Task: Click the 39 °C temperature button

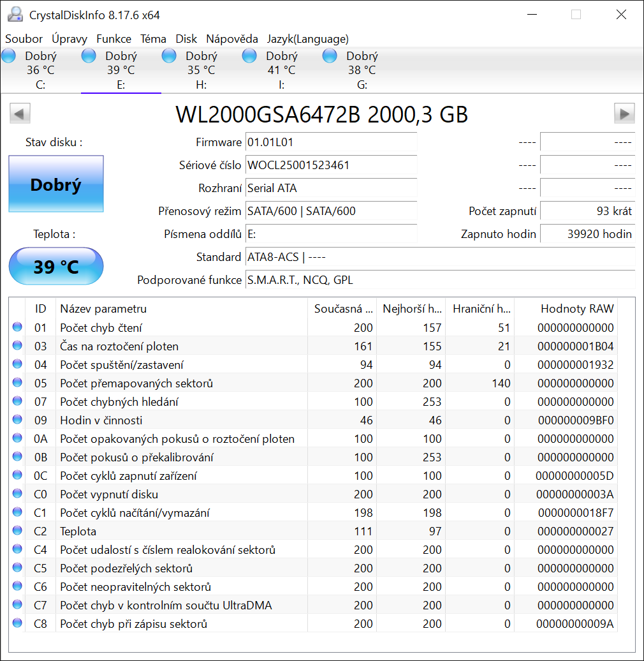Action: [x=56, y=266]
